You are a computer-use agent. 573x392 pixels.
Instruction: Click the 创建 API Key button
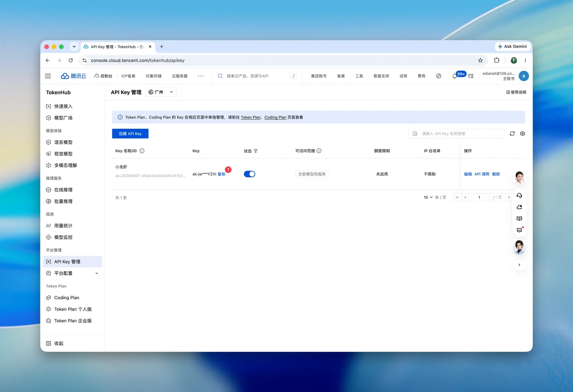[x=130, y=134]
